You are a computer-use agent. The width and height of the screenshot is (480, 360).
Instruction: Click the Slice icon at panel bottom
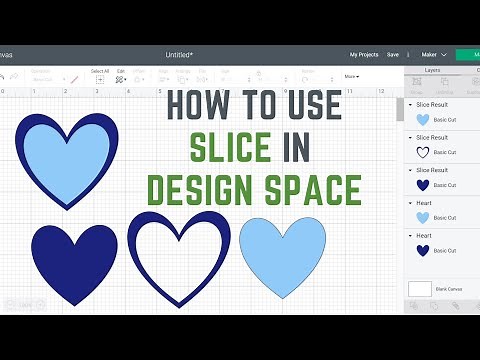tap(414, 305)
